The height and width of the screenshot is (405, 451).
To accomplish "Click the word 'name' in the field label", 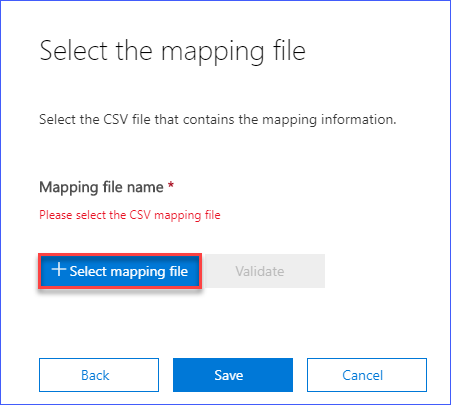I will coord(145,188).
